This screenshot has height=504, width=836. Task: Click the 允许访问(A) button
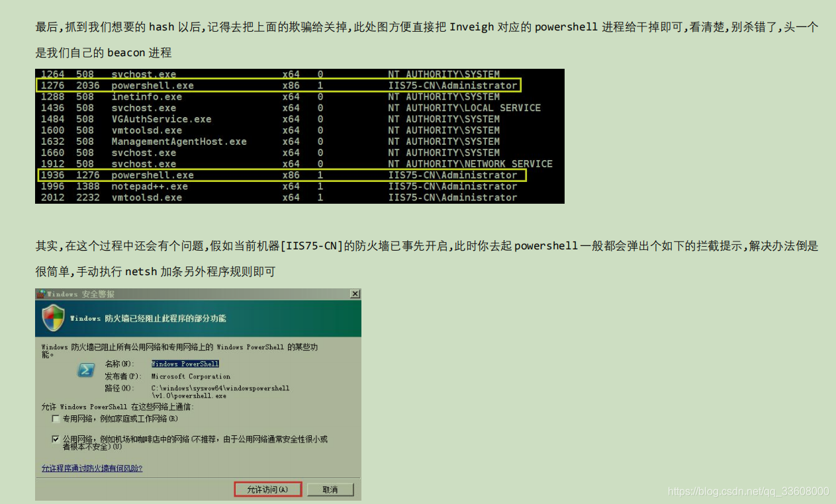click(x=268, y=489)
